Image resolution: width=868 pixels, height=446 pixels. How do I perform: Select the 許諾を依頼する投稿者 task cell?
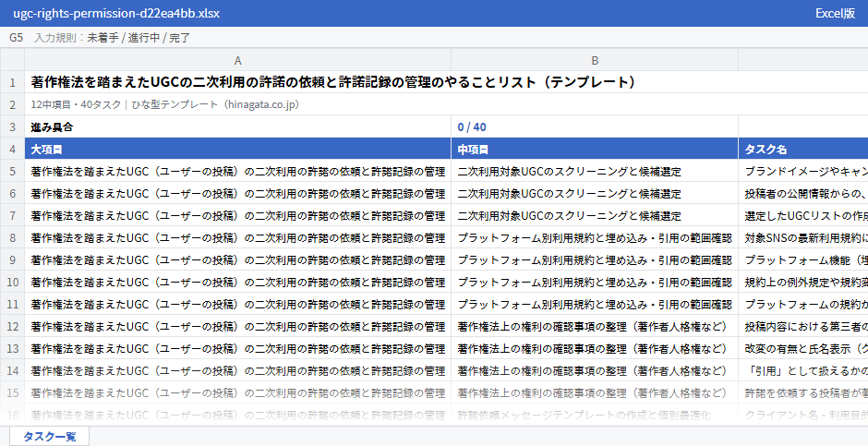pos(803,392)
